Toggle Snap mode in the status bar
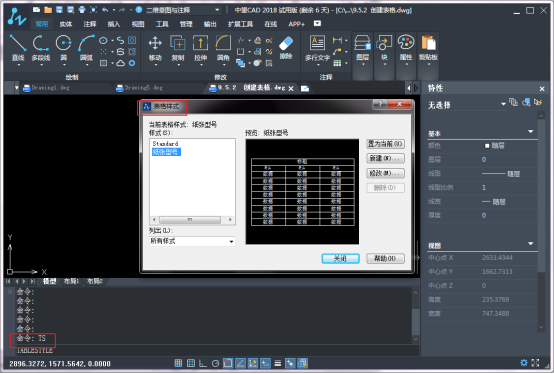554x374 pixels. (x=178, y=363)
